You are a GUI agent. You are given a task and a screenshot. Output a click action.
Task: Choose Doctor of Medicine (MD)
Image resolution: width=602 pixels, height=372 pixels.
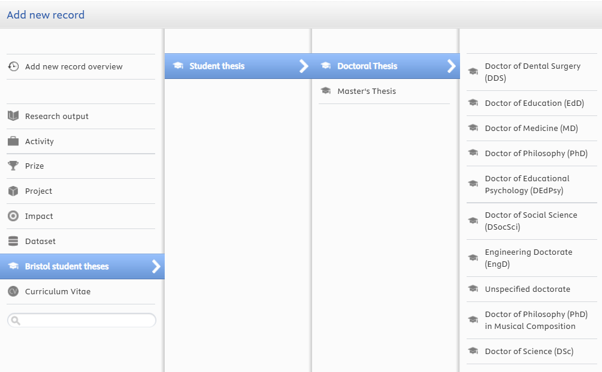point(532,128)
